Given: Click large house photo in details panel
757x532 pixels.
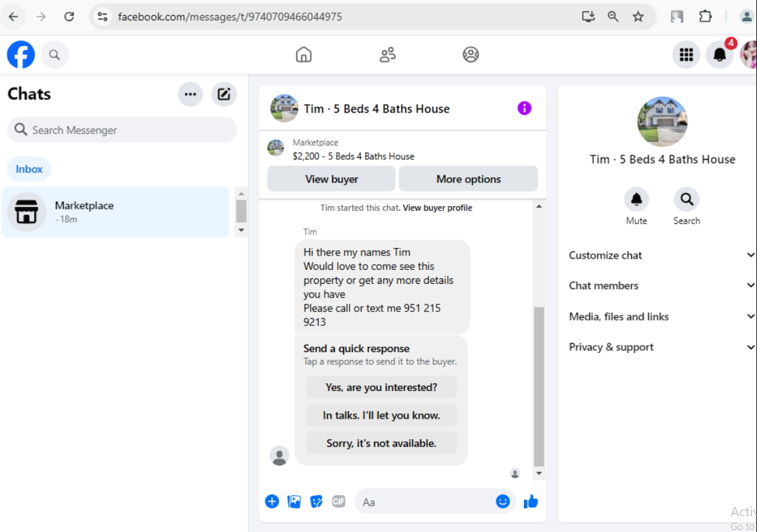Looking at the screenshot, I should tap(662, 121).
